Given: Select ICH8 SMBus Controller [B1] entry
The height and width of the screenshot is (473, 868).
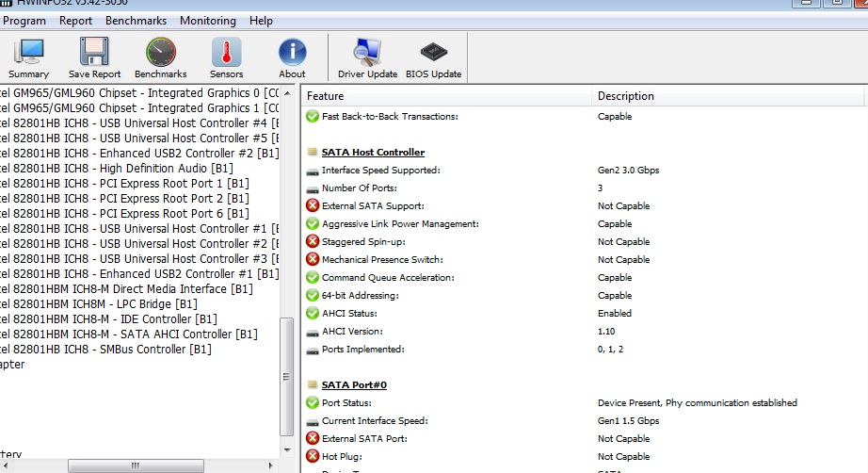Looking at the screenshot, I should (105, 349).
